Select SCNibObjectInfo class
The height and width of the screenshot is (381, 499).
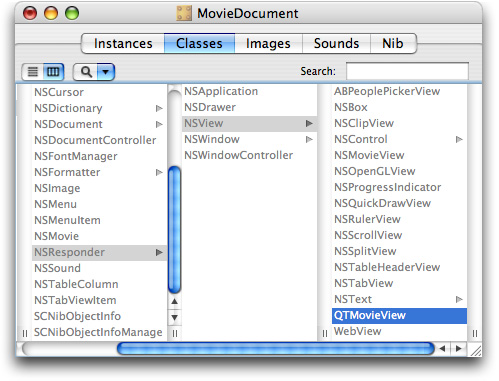pyautogui.click(x=77, y=316)
